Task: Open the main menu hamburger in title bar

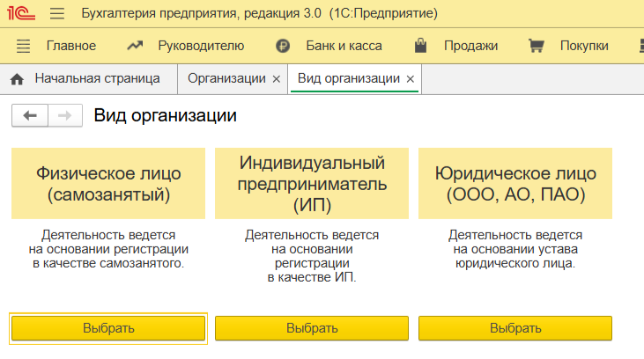Action: 57,14
